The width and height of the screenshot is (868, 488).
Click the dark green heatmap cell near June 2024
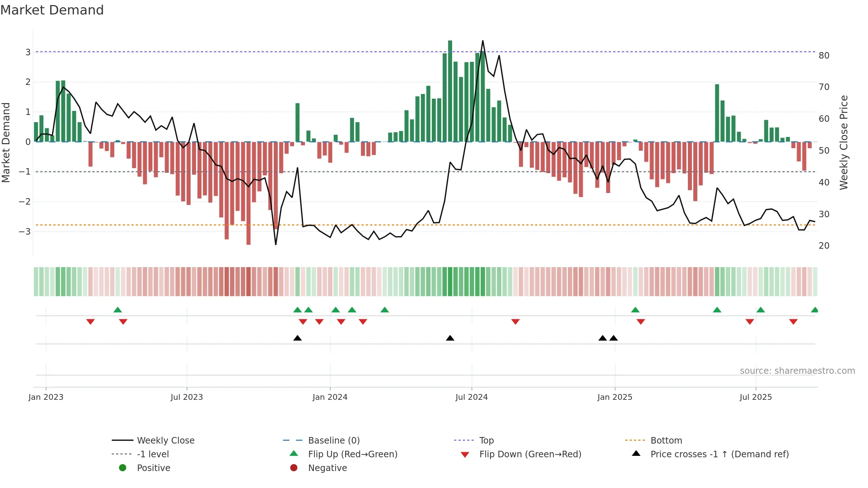coord(450,282)
